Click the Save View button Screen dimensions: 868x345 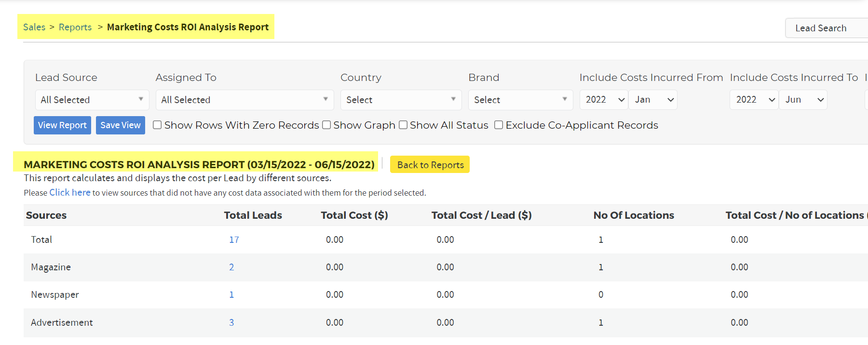(x=121, y=125)
